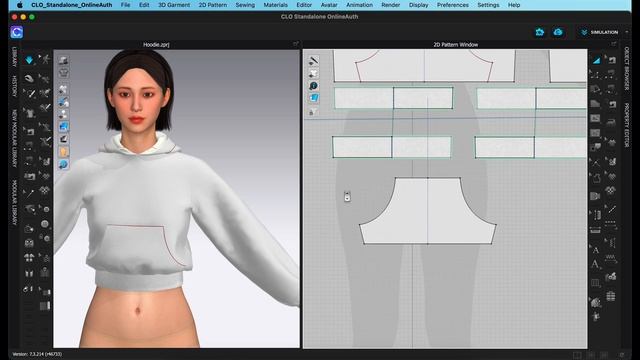Select the kangaroo pocket pattern piece in 2D window
This screenshot has height=360, width=640.
coord(428,212)
